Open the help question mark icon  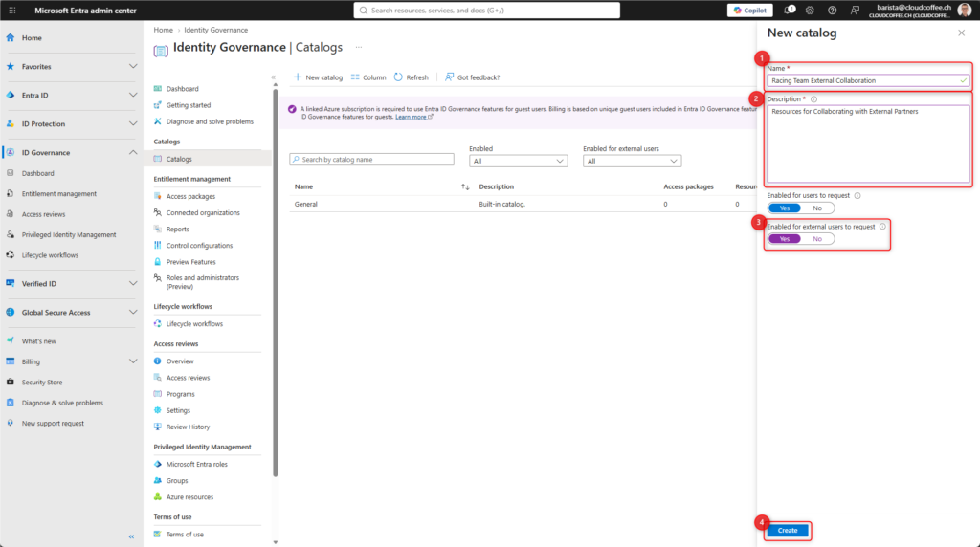click(x=832, y=10)
